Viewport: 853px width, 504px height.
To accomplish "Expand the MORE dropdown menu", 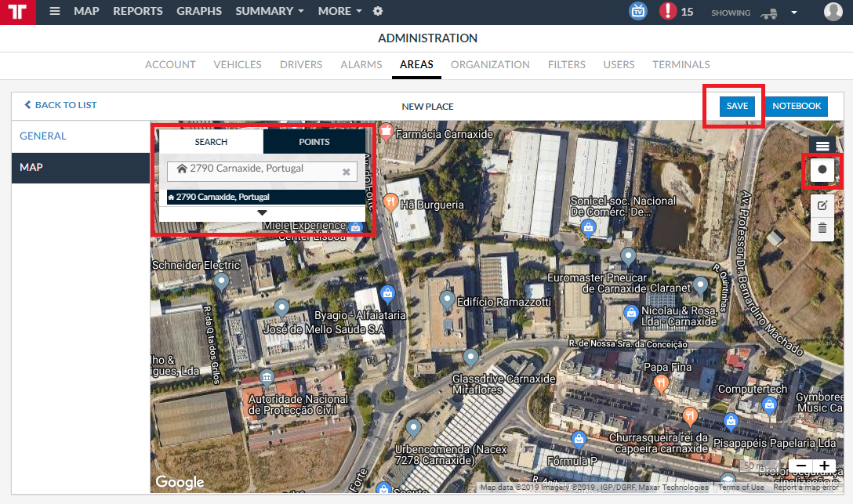I will tap(339, 11).
